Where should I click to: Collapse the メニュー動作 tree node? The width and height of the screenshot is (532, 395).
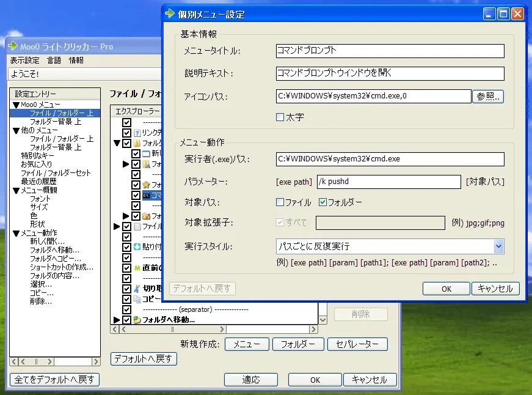coord(16,233)
